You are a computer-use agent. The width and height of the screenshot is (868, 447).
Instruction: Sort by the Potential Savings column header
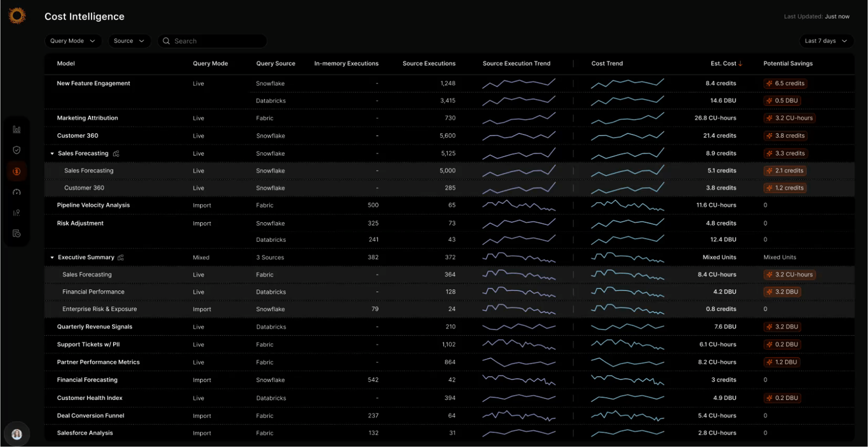(x=788, y=63)
